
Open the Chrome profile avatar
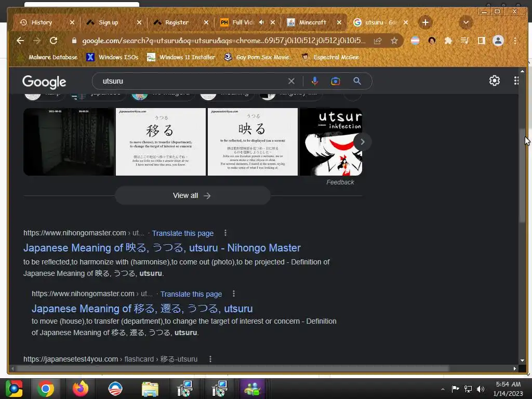tap(498, 41)
